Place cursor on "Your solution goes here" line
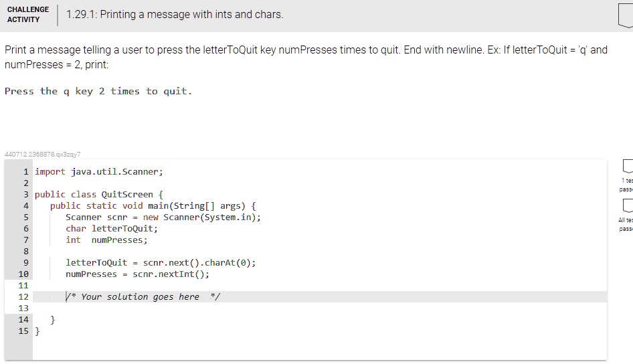Image resolution: width=633 pixels, height=364 pixels. pyautogui.click(x=142, y=296)
